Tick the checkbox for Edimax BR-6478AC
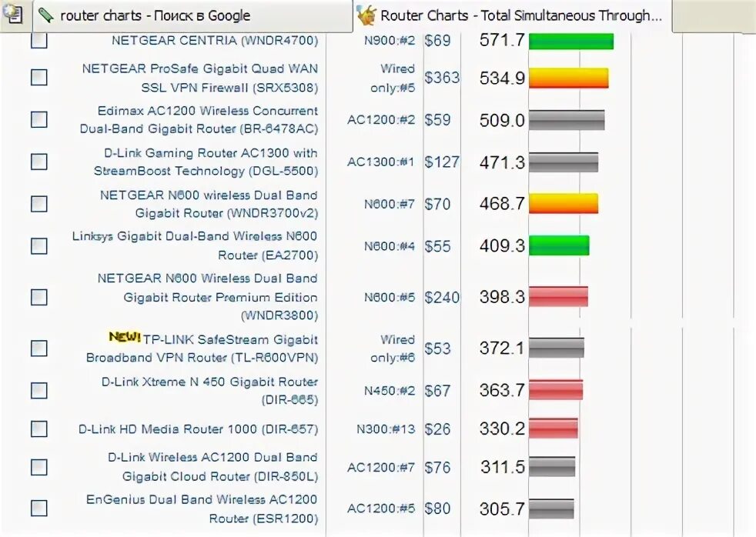This screenshot has height=537, width=756. pyautogui.click(x=39, y=119)
